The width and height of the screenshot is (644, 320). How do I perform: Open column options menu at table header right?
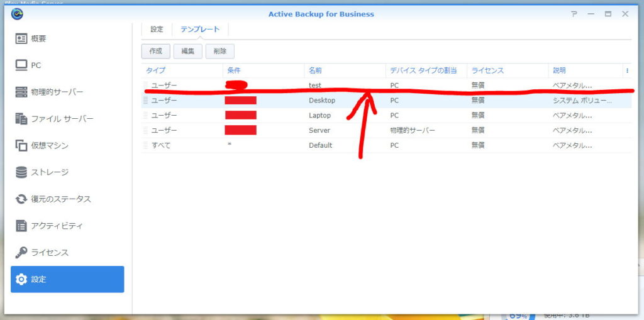click(627, 70)
